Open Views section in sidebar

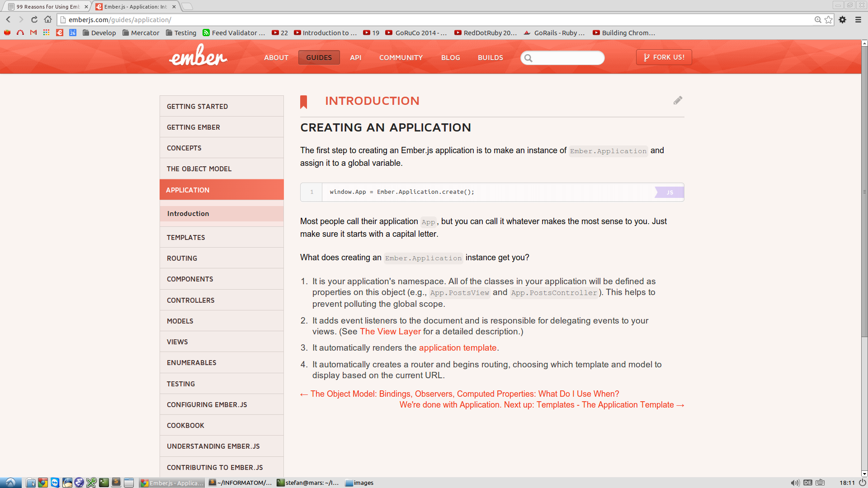coord(222,342)
